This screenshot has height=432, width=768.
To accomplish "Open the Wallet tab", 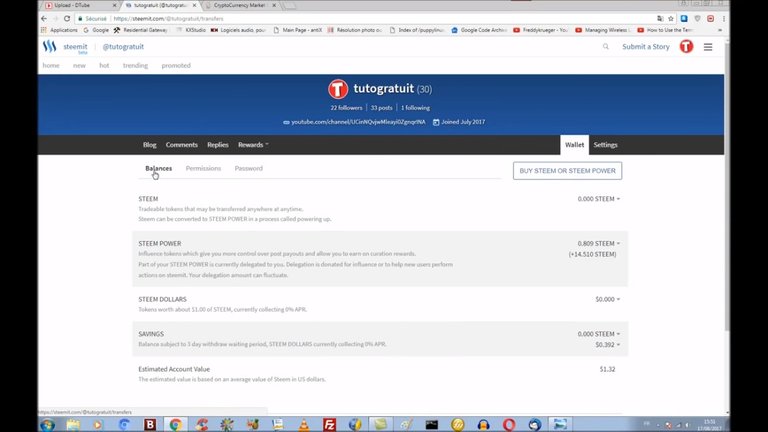I will [x=575, y=145].
